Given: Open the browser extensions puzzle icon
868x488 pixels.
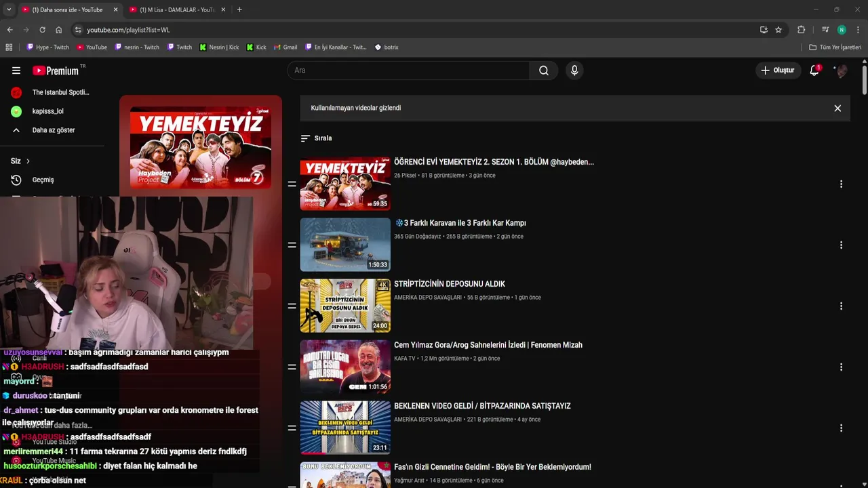Looking at the screenshot, I should pyautogui.click(x=801, y=30).
